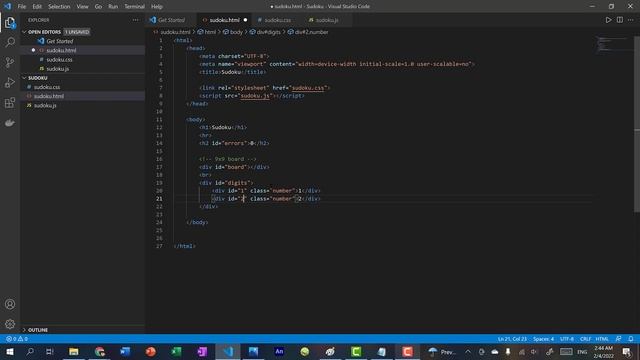Click the editor vertical scrollbar
The image size is (640, 360).
click(x=637, y=124)
